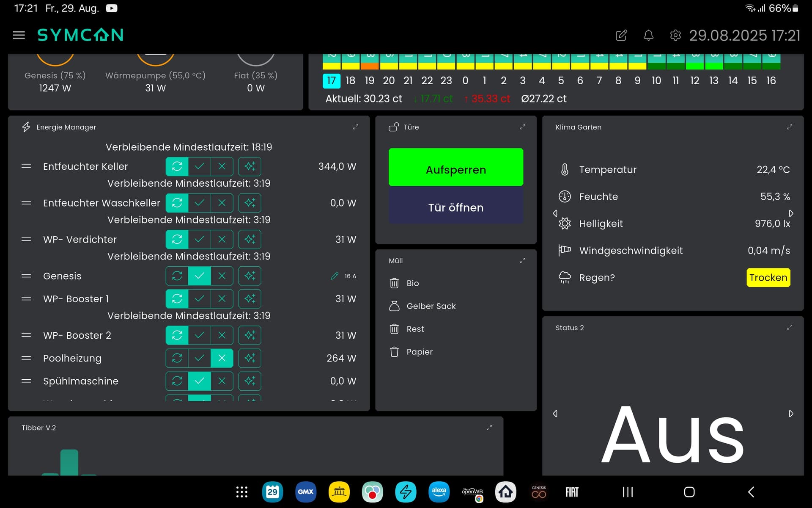This screenshot has height=508, width=812.
Task: Open notifications bell icon
Action: [648, 35]
